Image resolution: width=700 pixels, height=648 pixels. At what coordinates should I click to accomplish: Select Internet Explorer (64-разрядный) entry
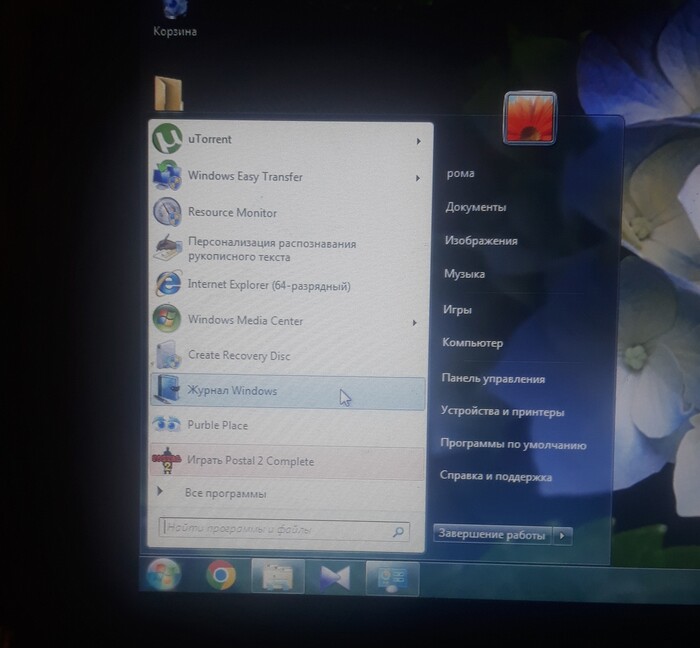pyautogui.click(x=289, y=284)
